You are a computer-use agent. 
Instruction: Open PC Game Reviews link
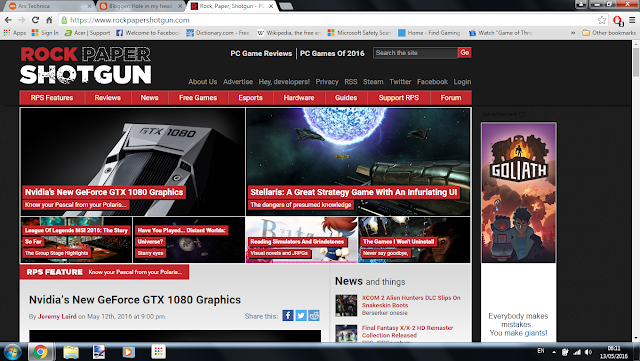tap(261, 53)
